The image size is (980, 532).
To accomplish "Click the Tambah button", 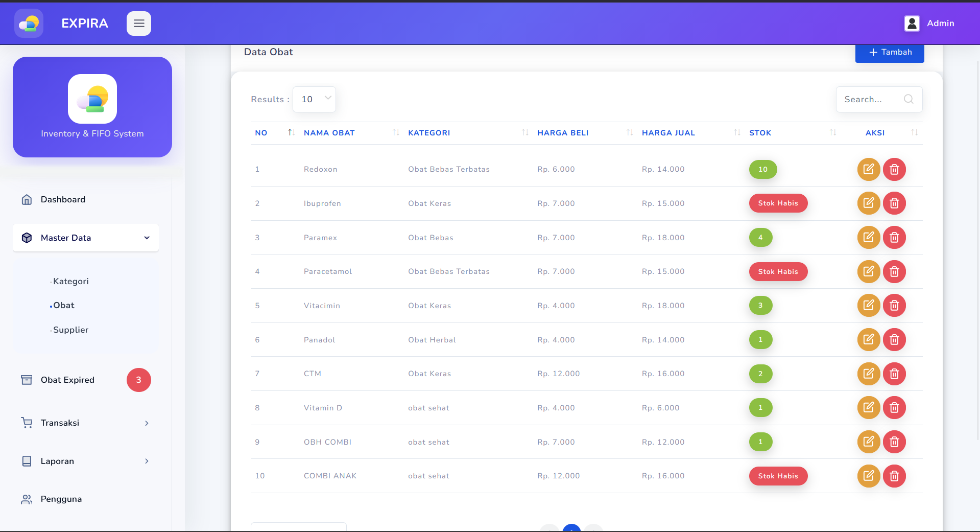I will pos(890,52).
